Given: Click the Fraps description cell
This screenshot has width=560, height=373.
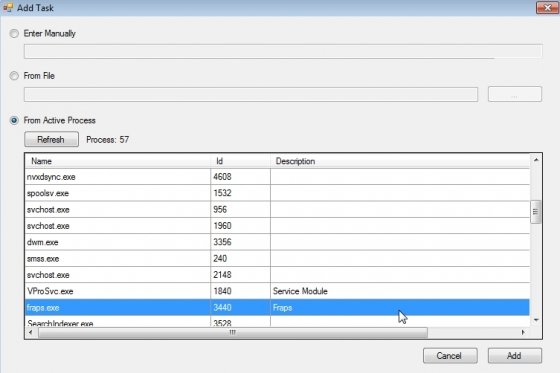Looking at the screenshot, I should pyautogui.click(x=400, y=308).
